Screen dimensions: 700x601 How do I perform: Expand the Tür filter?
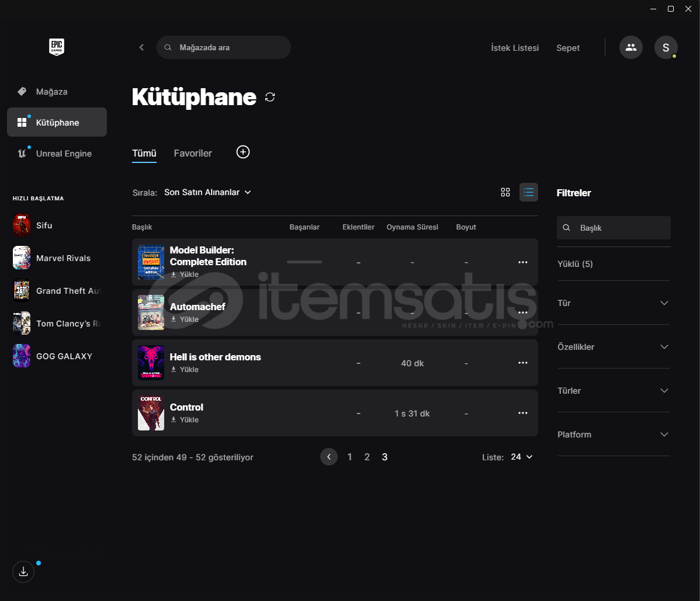[614, 303]
